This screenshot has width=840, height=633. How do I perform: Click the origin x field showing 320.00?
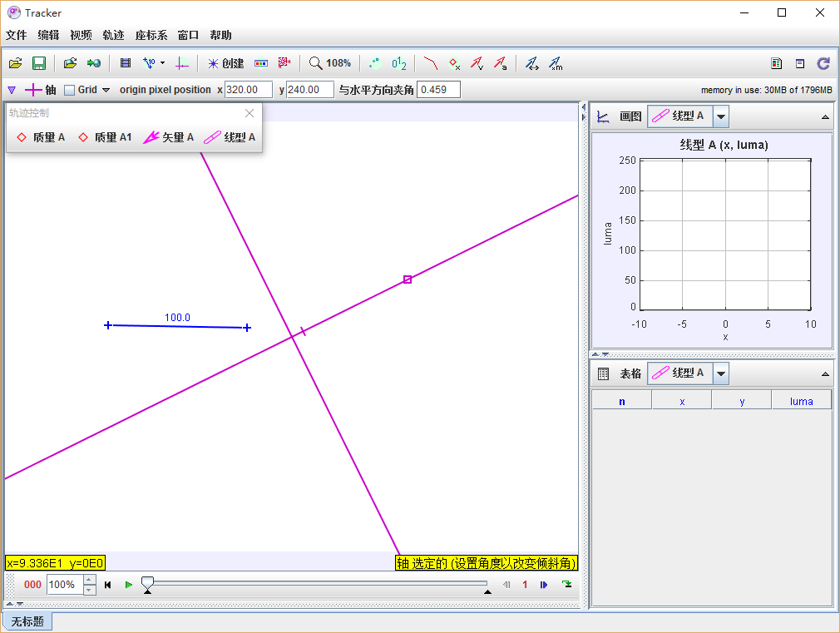point(248,90)
